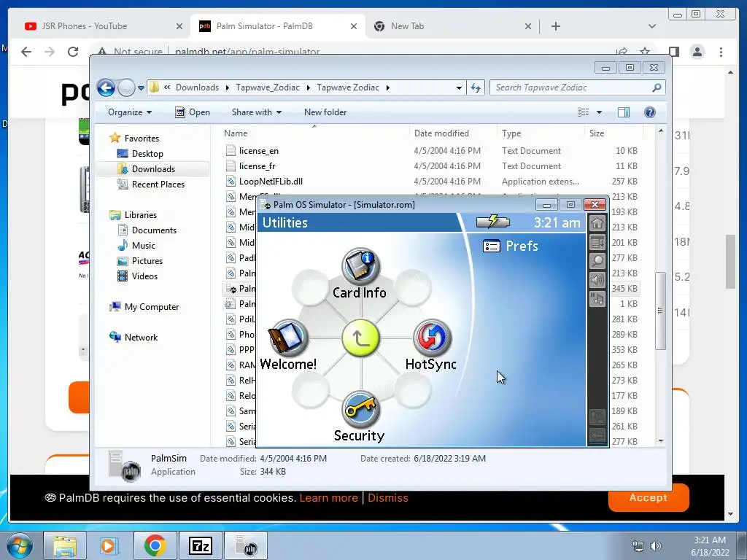Select Downloads in navigation pane
This screenshot has width=747, height=560.
pyautogui.click(x=153, y=169)
